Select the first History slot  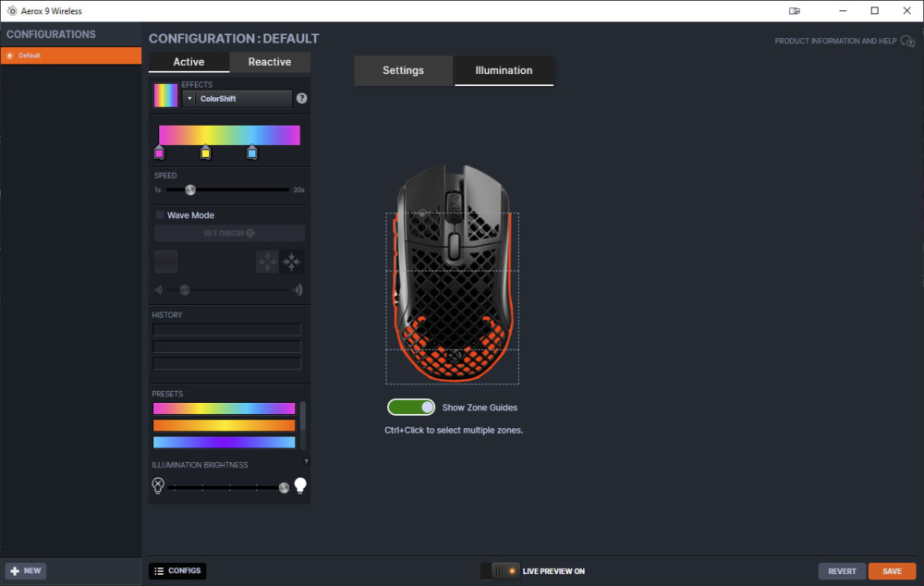click(227, 330)
